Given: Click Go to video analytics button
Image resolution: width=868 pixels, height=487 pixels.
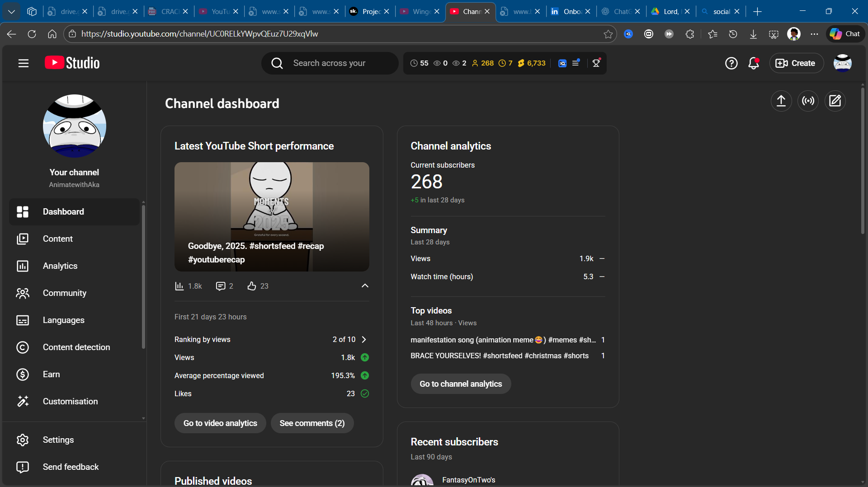Looking at the screenshot, I should pyautogui.click(x=220, y=423).
